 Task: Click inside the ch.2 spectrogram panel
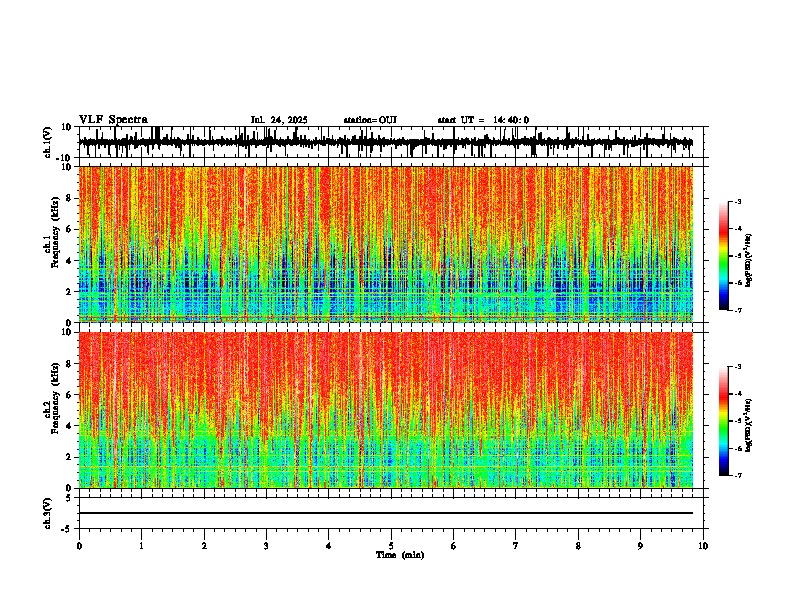pos(385,410)
